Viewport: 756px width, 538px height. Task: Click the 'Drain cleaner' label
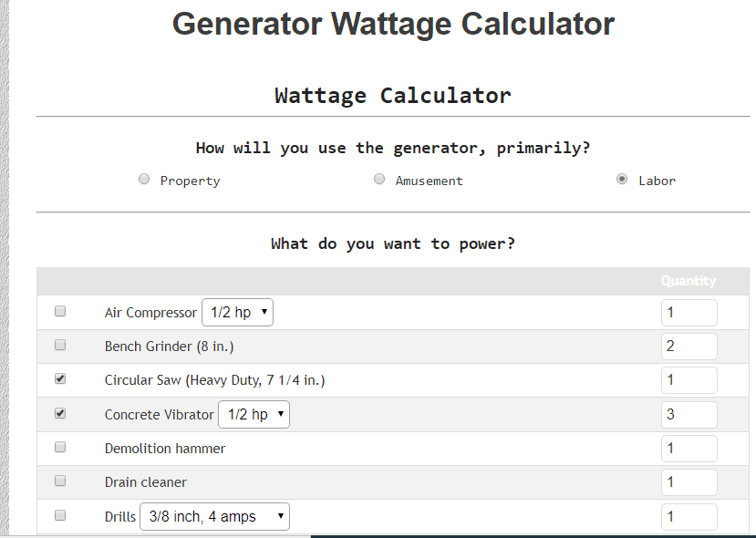pos(146,482)
